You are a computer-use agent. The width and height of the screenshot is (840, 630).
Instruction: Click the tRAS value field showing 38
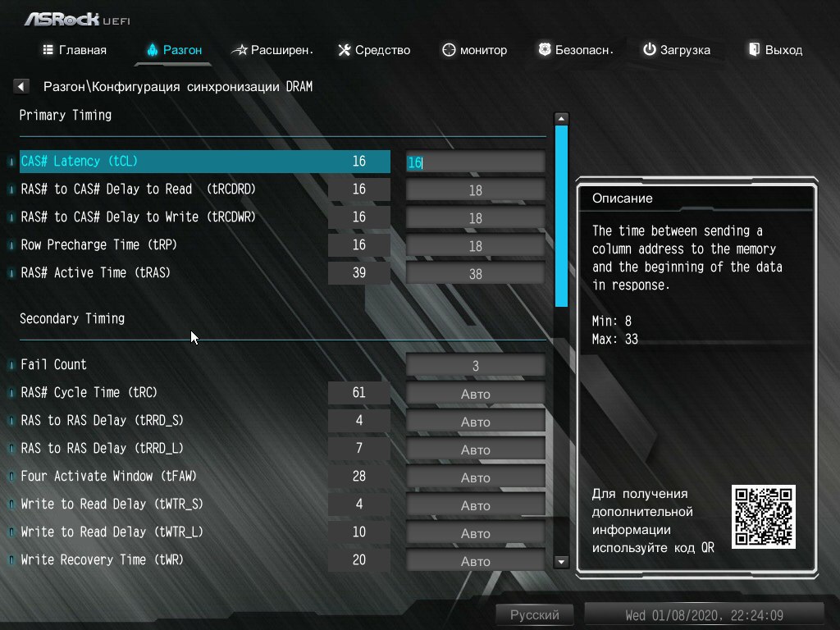[475, 273]
